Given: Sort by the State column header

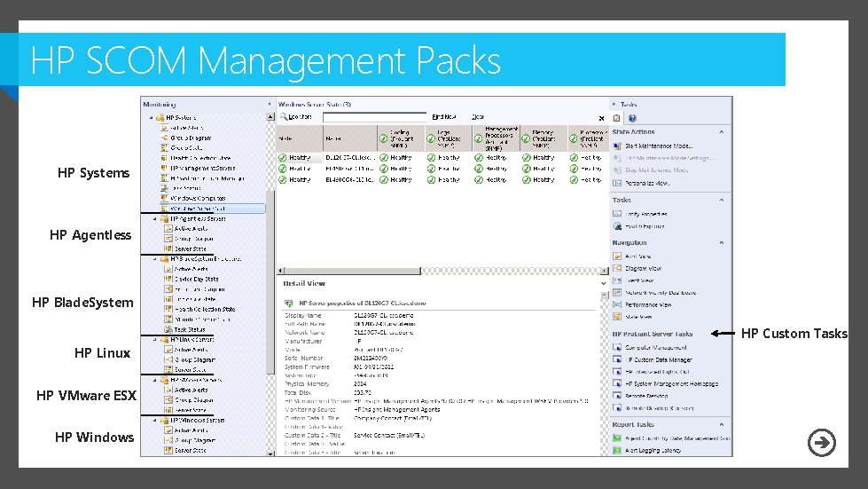Looking at the screenshot, I should coord(300,138).
